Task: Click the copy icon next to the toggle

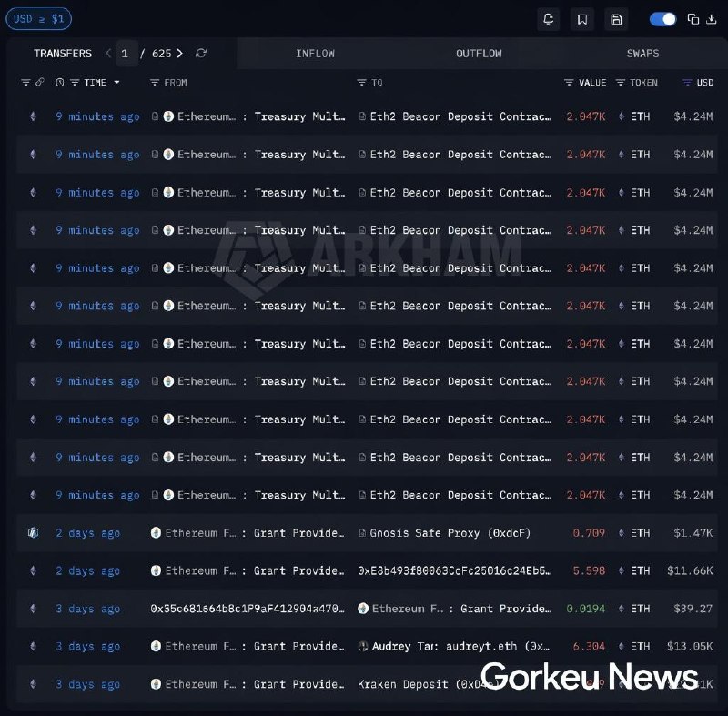Action: 693,18
